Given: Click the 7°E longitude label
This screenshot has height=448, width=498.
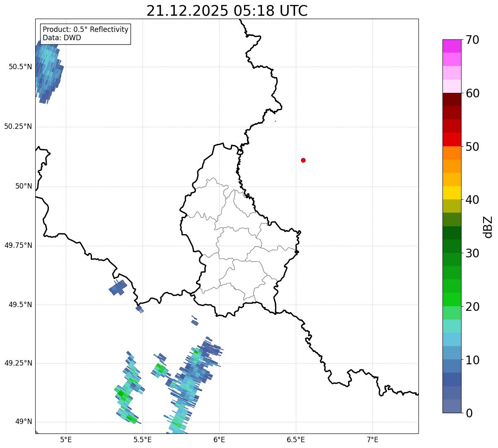Looking at the screenshot, I should pyautogui.click(x=372, y=439).
